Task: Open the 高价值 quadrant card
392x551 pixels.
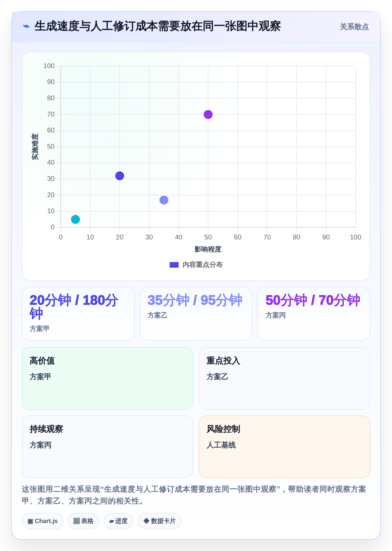Action: pyautogui.click(x=108, y=379)
